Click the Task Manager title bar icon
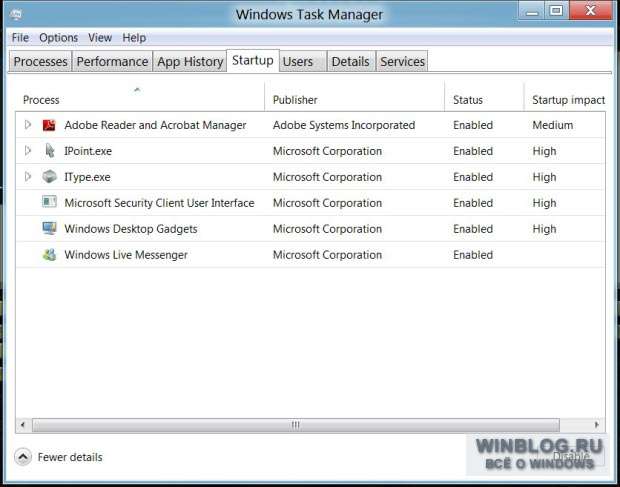 pyautogui.click(x=16, y=15)
